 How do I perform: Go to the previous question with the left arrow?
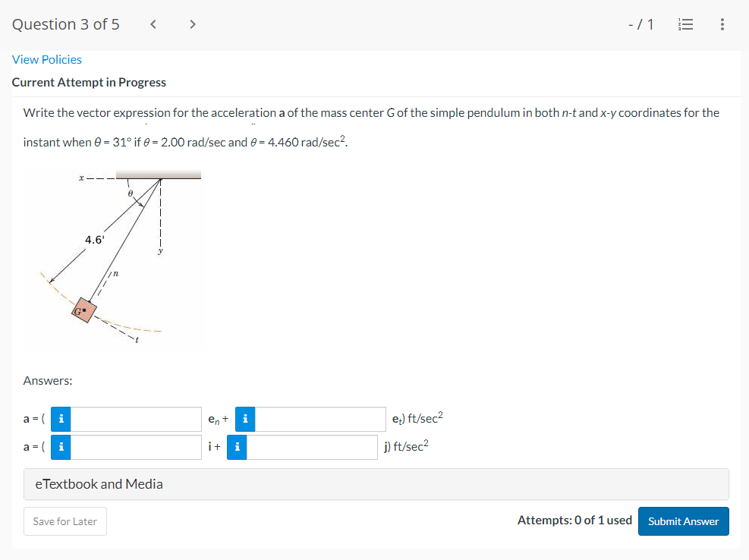(x=153, y=24)
